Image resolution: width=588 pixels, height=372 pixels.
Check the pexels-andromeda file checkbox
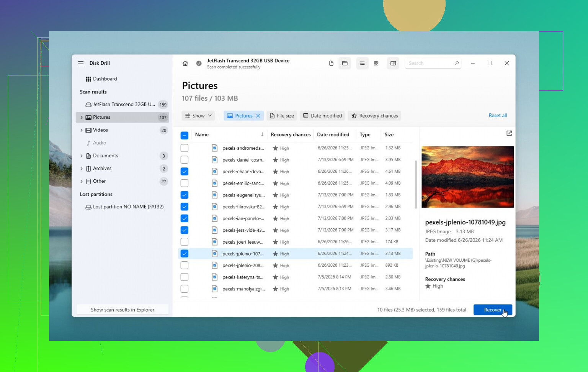point(185,148)
